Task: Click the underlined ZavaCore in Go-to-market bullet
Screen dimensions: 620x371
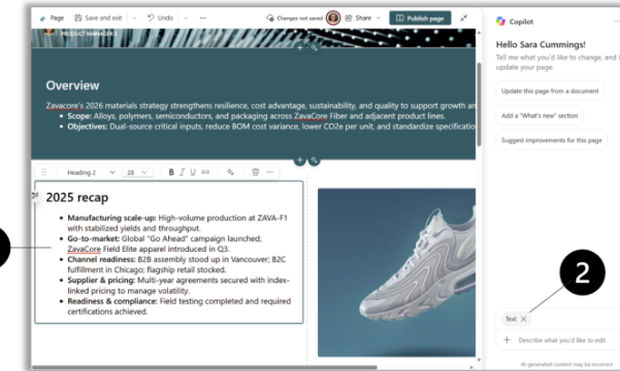Action: 84,249
